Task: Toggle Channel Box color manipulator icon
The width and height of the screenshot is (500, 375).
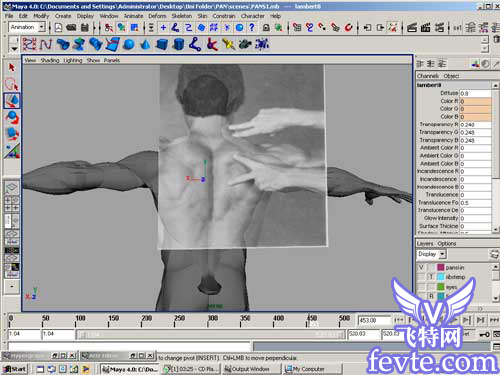Action: point(476,63)
